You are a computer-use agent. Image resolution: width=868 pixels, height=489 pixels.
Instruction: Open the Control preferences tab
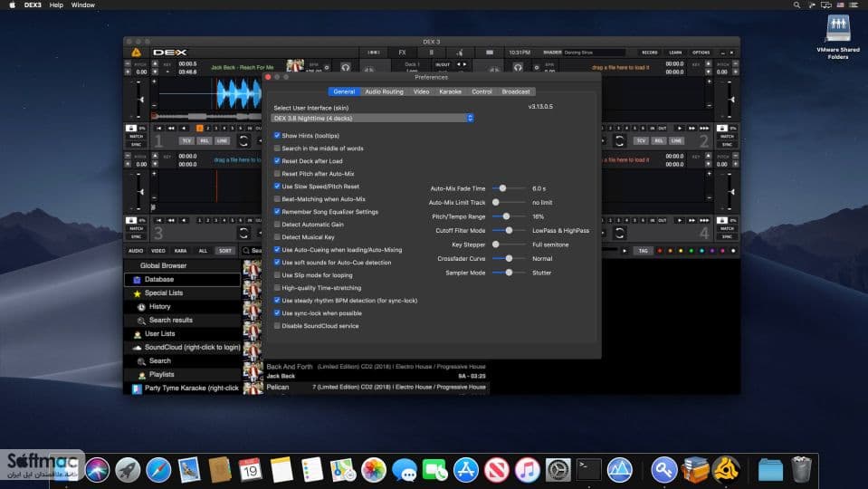(482, 91)
